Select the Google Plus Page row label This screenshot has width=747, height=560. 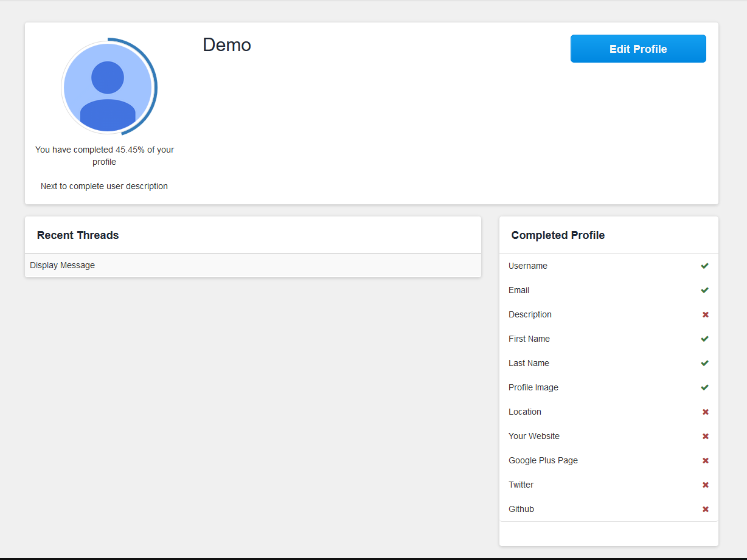pos(543,460)
